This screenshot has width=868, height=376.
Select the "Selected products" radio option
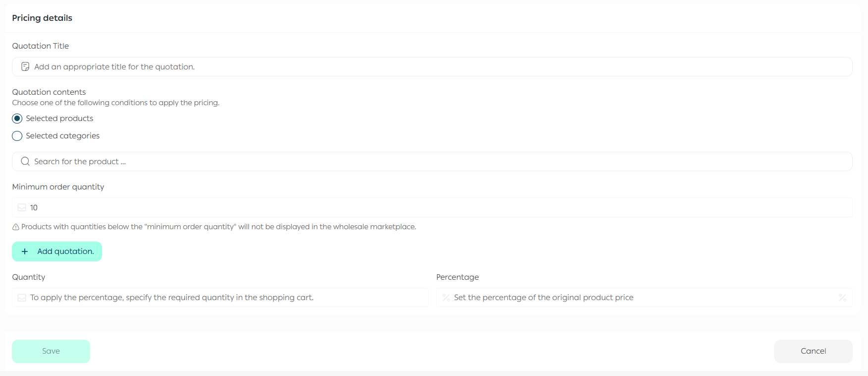point(17,119)
